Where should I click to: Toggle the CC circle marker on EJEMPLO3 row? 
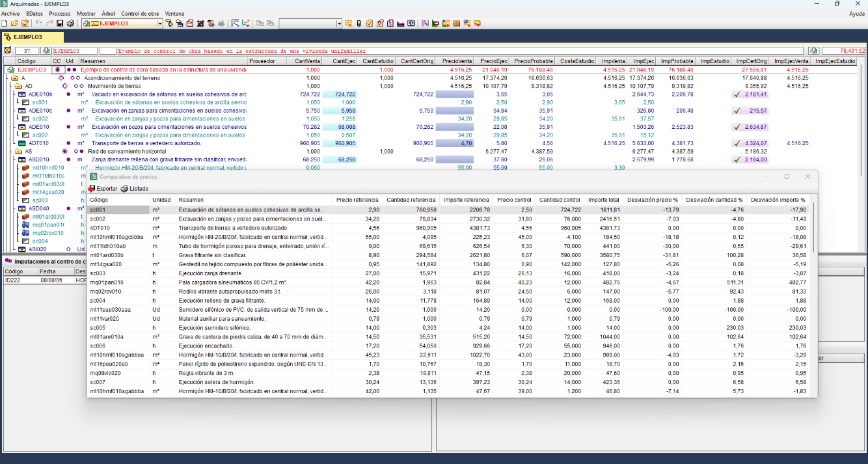click(57, 70)
